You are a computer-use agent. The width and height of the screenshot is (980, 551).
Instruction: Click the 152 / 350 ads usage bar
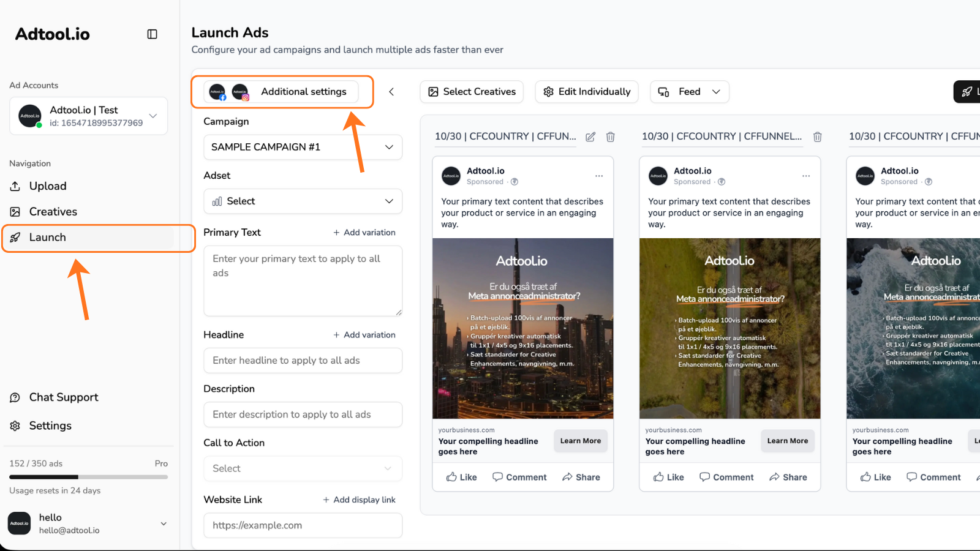[89, 477]
